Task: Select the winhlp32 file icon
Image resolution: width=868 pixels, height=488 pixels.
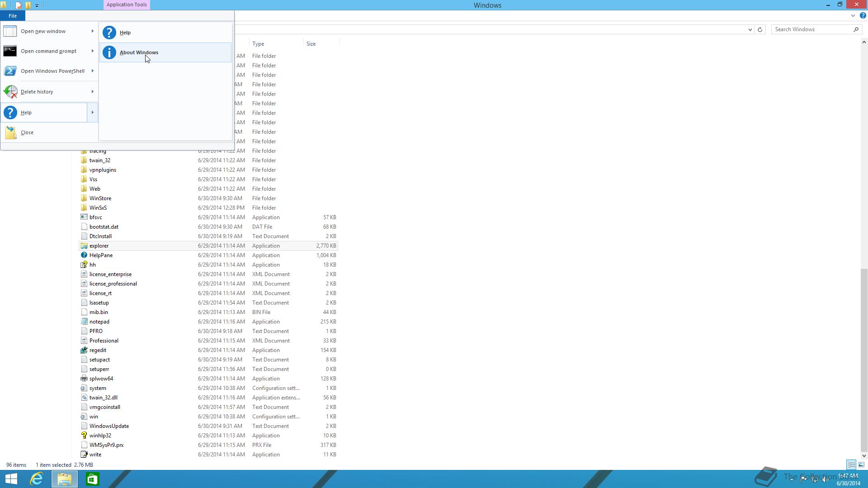Action: pyautogui.click(x=84, y=436)
